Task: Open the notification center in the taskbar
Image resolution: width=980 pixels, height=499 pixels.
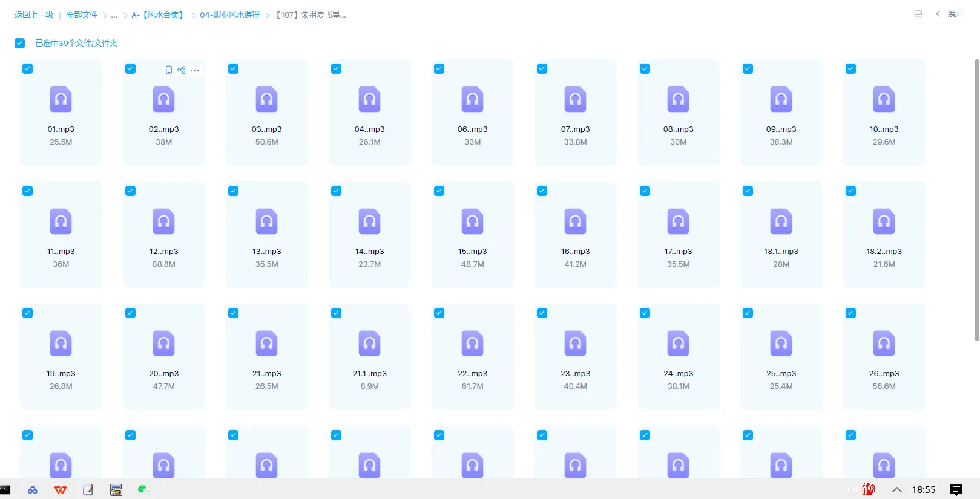Action: point(956,490)
